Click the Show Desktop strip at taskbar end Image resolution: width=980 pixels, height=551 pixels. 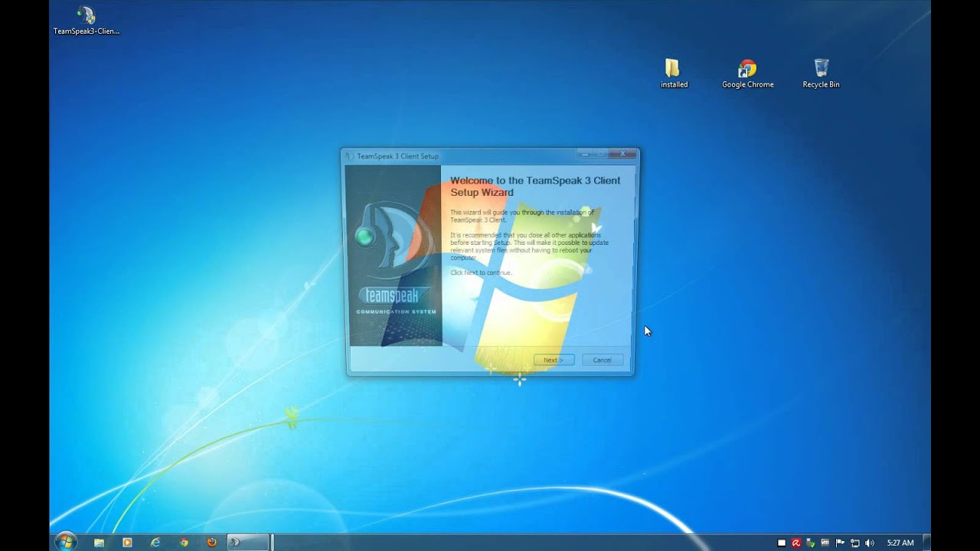(926, 542)
